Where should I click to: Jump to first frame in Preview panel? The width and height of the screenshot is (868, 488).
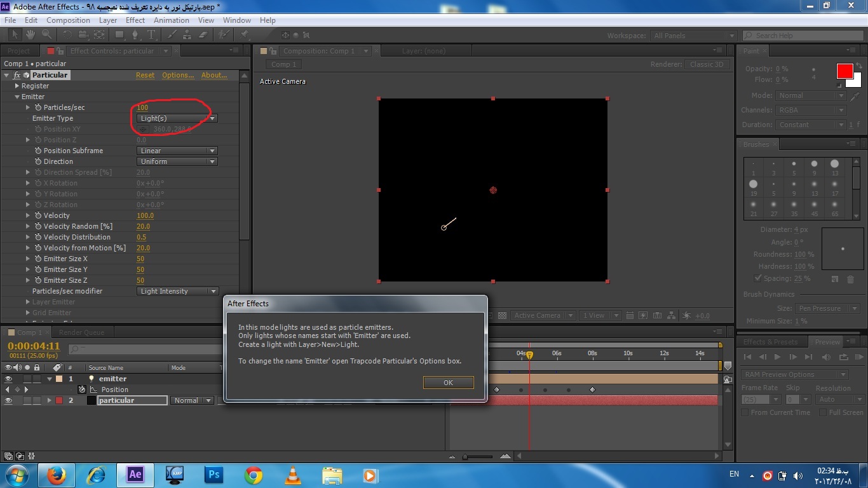click(748, 357)
